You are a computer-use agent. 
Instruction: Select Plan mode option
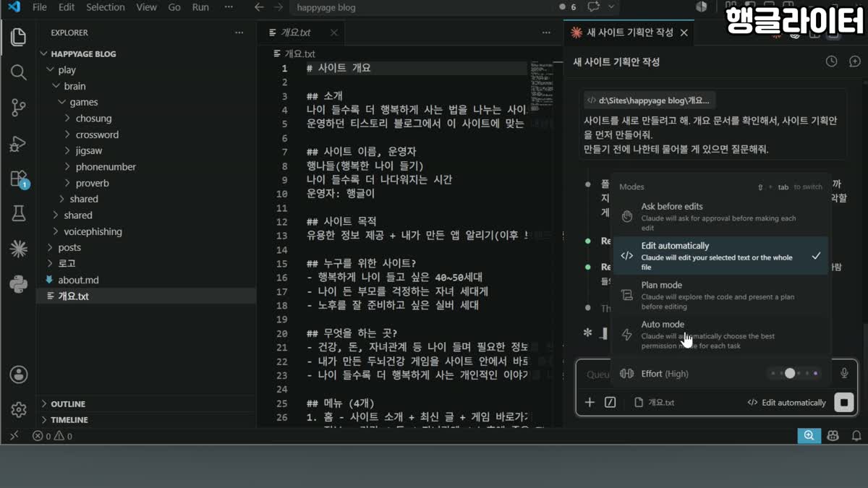(721, 295)
